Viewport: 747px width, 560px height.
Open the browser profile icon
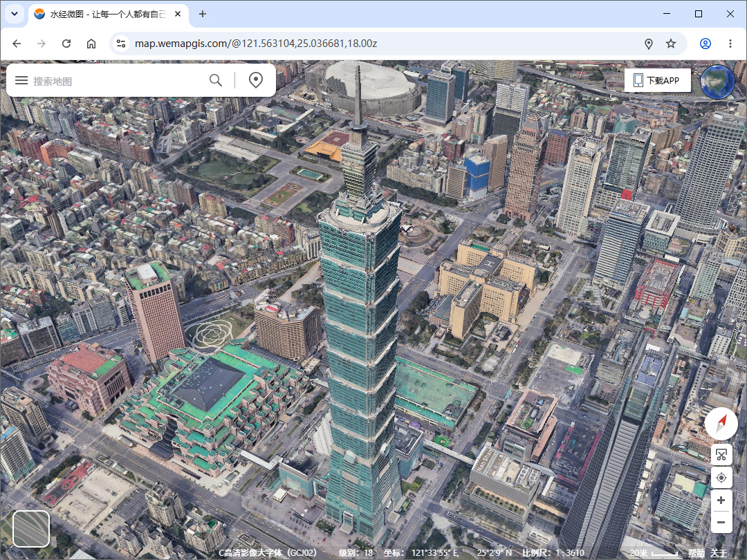click(x=705, y=44)
